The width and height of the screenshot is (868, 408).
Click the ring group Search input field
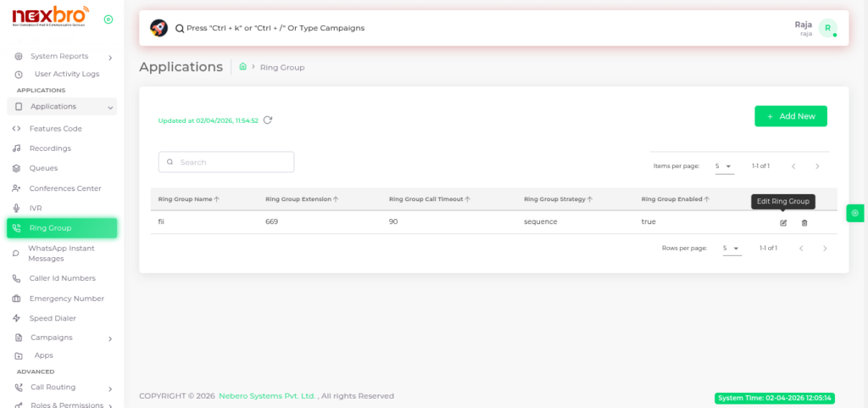point(226,162)
